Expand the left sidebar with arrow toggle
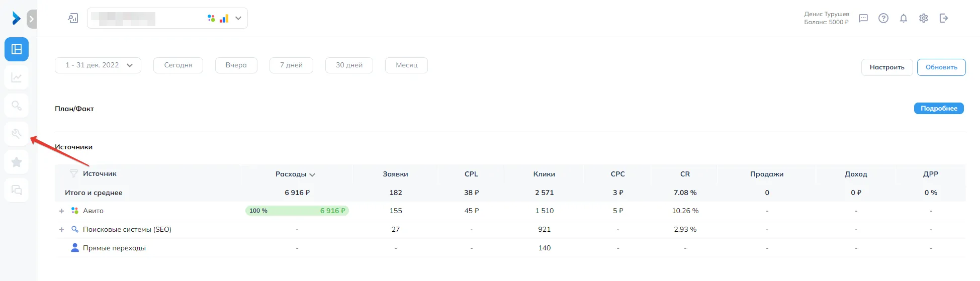Viewport: 980px width, 281px height. (32, 19)
